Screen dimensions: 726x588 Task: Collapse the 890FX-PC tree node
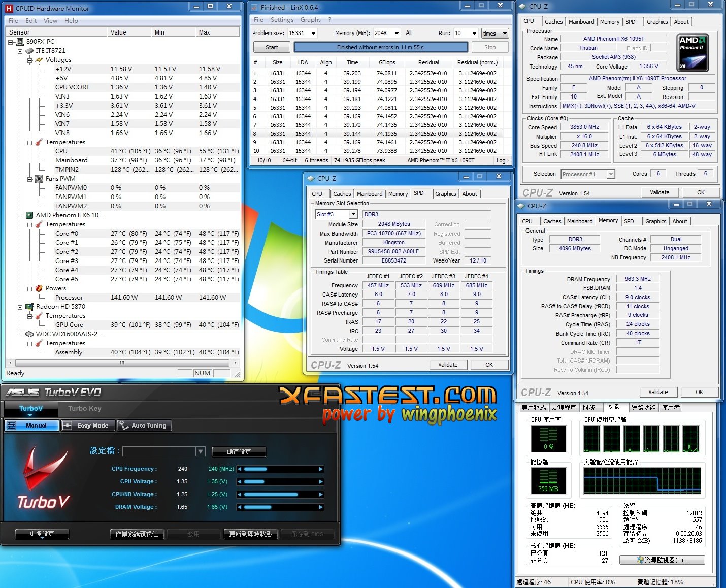[11, 42]
